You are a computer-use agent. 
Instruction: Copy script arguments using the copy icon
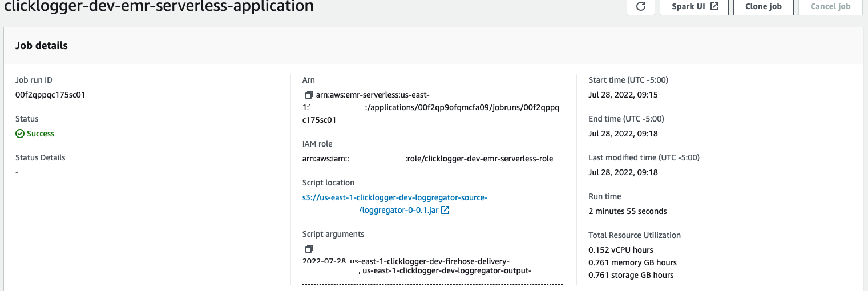click(309, 249)
